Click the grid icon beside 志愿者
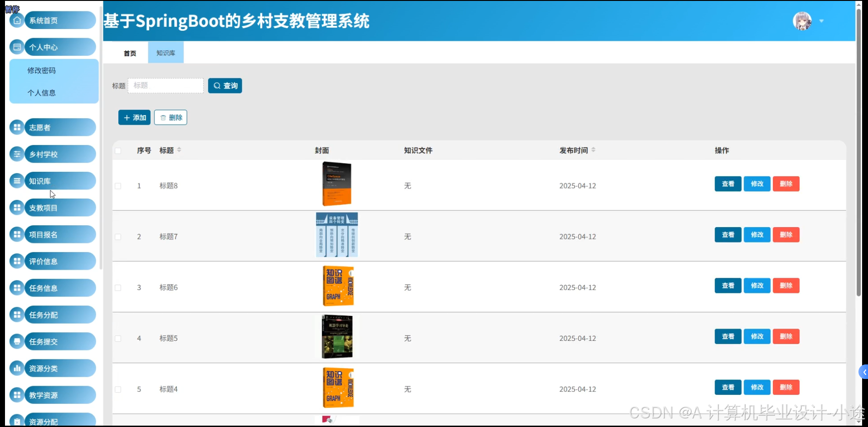Screen dimensions: 868x427 [x=17, y=127]
